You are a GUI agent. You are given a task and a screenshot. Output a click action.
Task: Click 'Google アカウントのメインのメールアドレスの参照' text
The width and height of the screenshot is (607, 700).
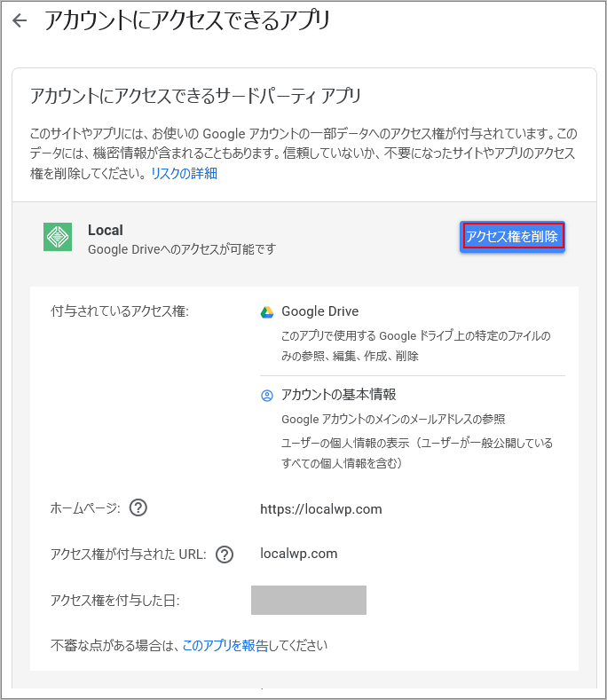pos(393,419)
